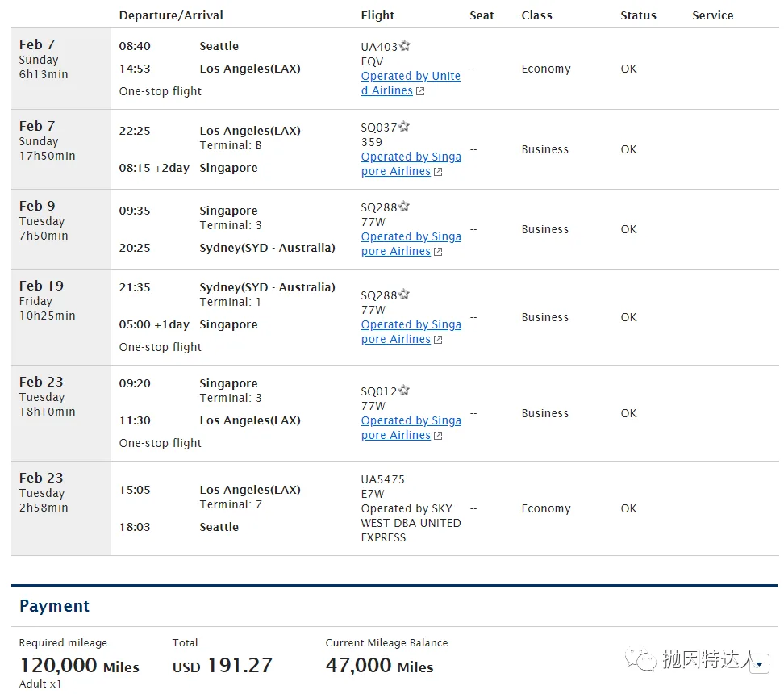Click Star Alliance icon on Feb 9 SQ288
This screenshot has width=784, height=694.
[404, 207]
